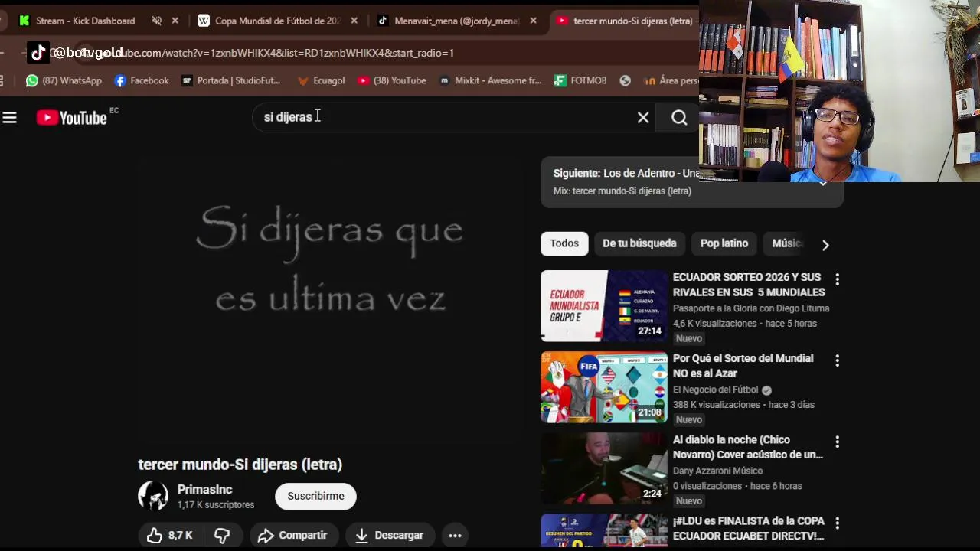Open options for 'Al diablo la noche' video
Screen dimensions: 980x551
837,442
